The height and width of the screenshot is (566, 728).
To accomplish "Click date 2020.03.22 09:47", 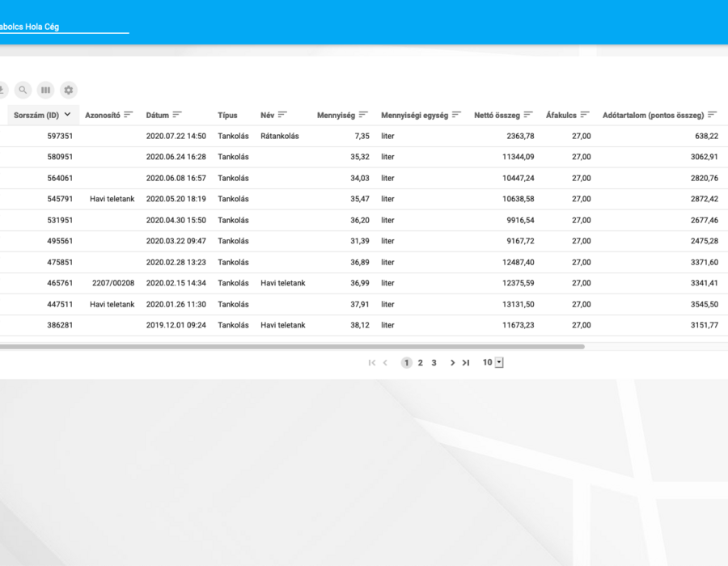I will tap(176, 241).
